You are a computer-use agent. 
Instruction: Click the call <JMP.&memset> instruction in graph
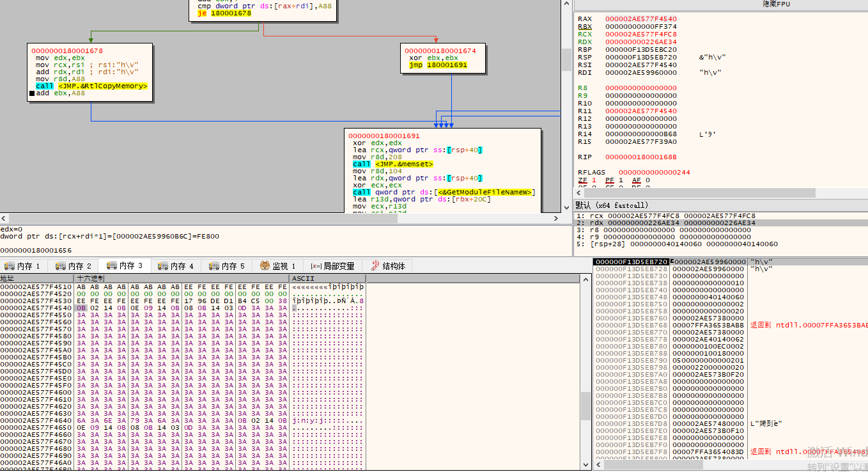coord(393,164)
